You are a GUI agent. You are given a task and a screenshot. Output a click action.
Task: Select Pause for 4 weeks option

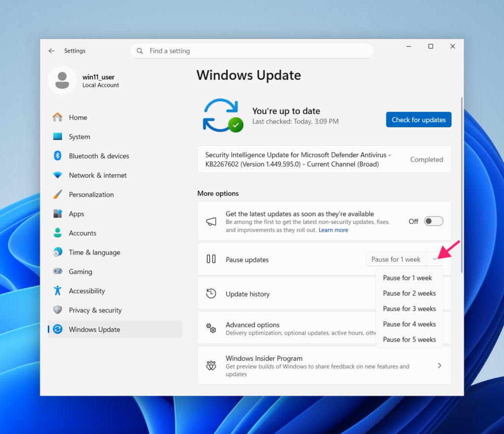pos(409,324)
